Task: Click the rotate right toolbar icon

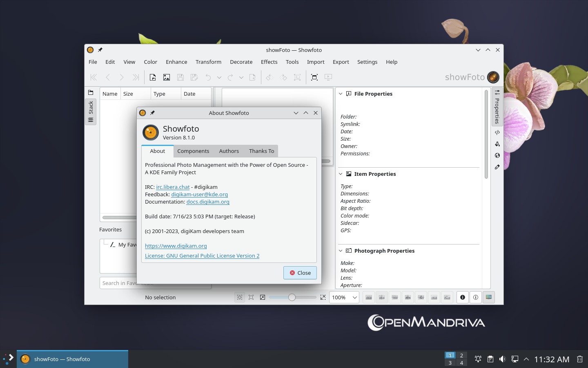Action: (283, 77)
